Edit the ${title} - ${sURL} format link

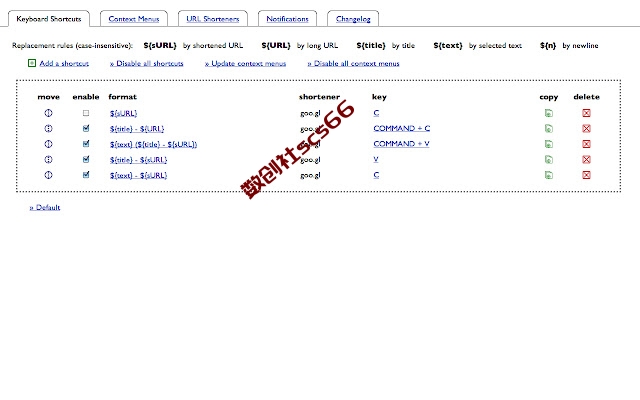[138, 160]
